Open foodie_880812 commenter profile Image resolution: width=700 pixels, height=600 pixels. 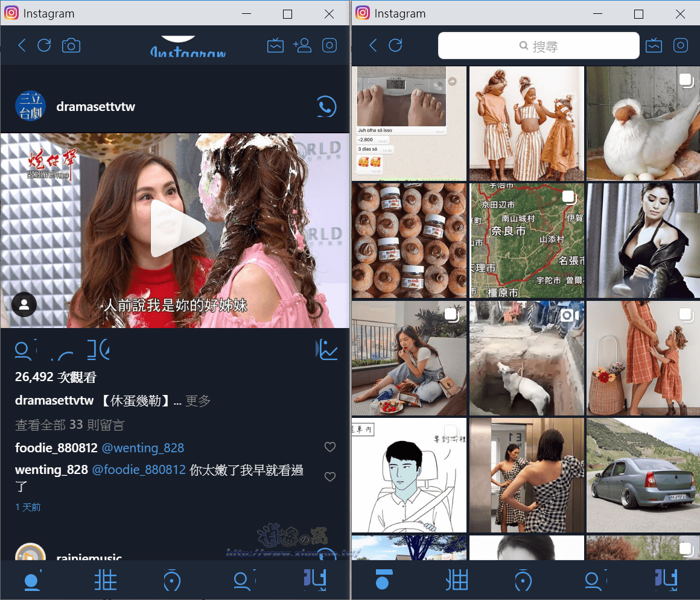56,447
